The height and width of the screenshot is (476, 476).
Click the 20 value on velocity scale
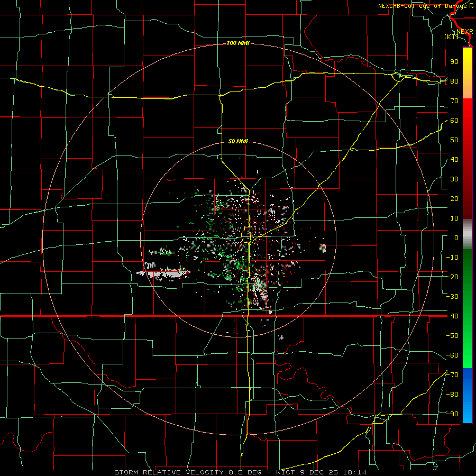[x=454, y=199]
